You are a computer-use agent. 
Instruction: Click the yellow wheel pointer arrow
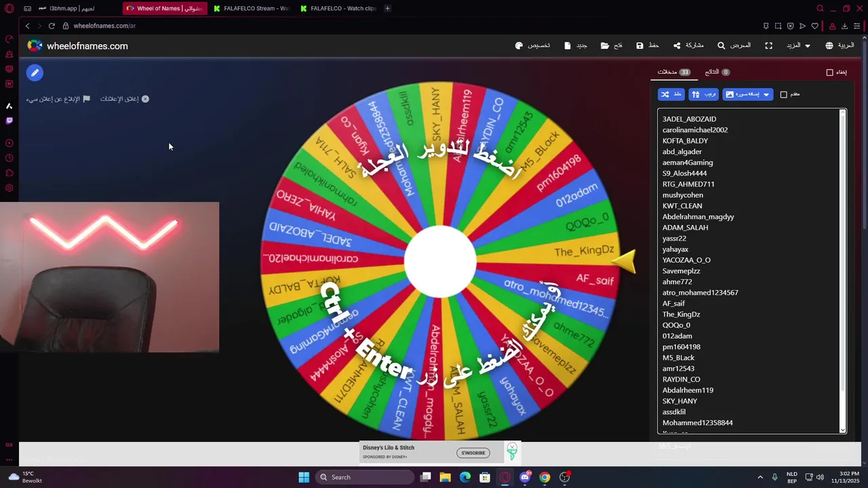coord(624,261)
